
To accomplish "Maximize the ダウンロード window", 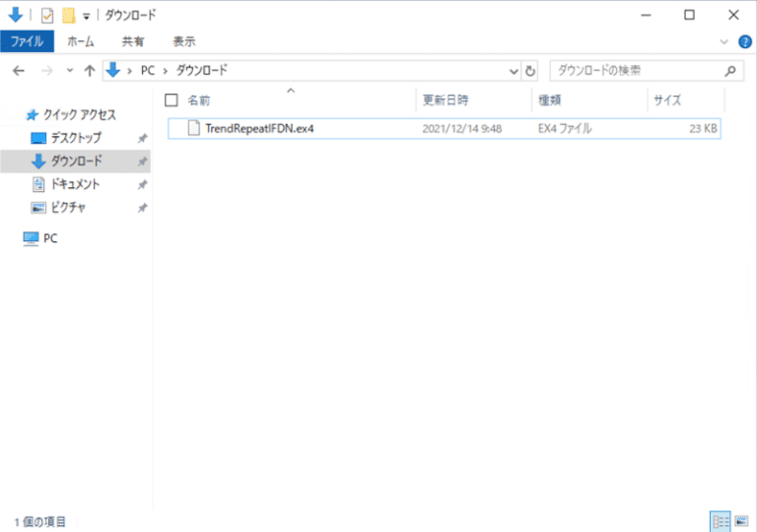I will tap(689, 16).
